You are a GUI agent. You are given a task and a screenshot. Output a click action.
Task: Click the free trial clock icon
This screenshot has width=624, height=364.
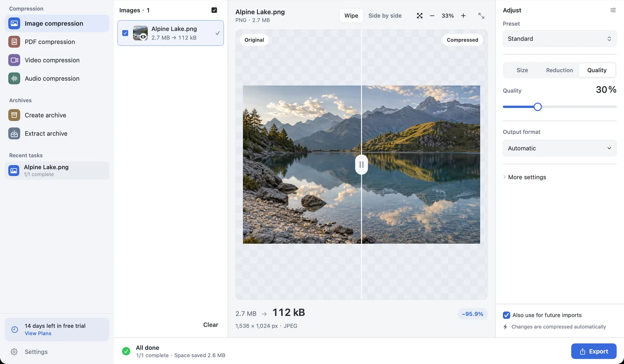[x=15, y=329]
